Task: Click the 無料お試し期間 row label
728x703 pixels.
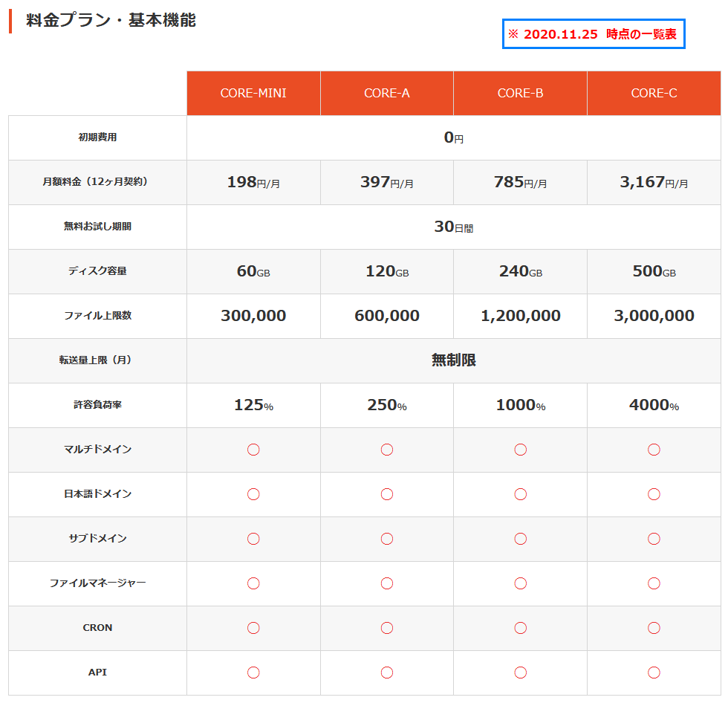Action: tap(97, 227)
